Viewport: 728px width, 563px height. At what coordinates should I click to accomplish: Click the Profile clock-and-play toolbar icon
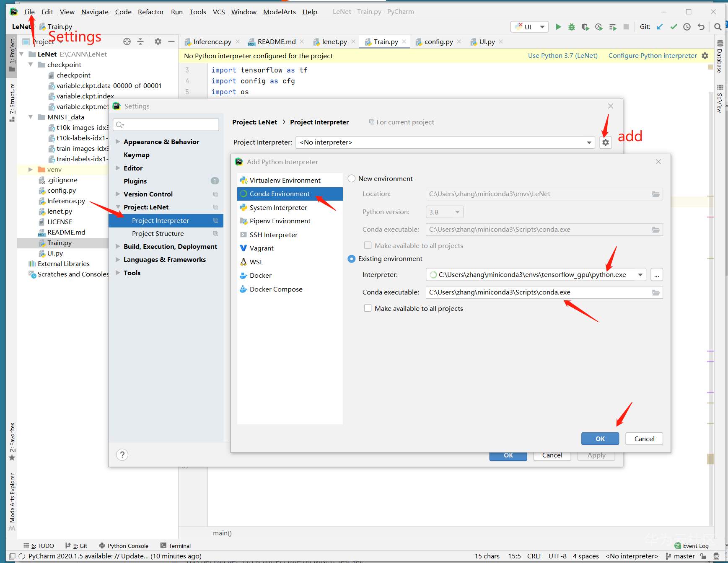pyautogui.click(x=599, y=27)
